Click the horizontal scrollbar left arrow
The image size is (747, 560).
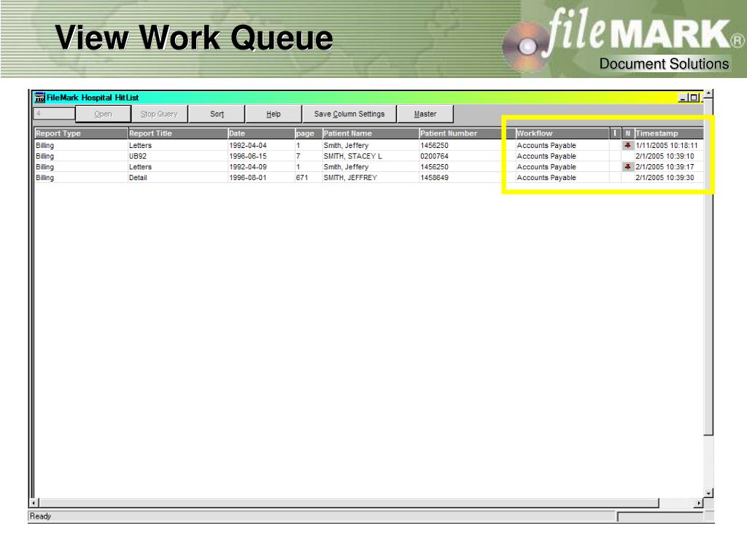click(x=33, y=503)
